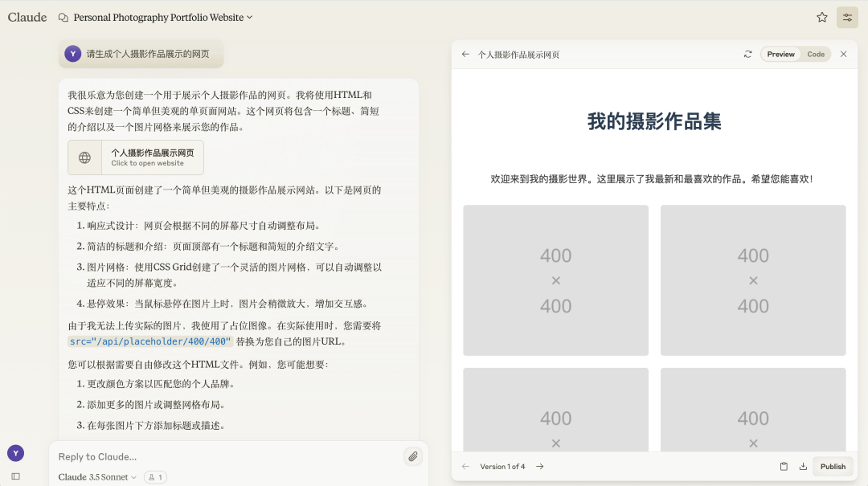The image size is (868, 486).
Task: Open chat settings with the sliders icon
Action: coord(847,17)
